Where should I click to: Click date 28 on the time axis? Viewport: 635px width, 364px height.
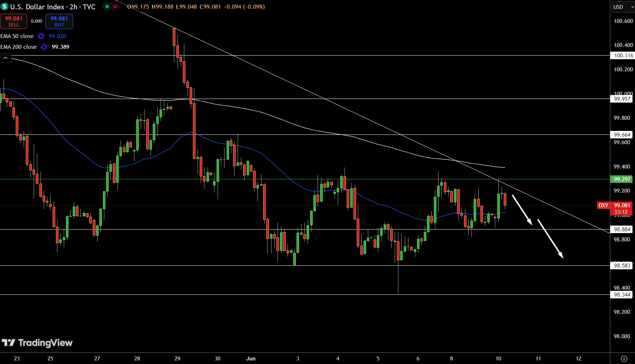[137, 359]
